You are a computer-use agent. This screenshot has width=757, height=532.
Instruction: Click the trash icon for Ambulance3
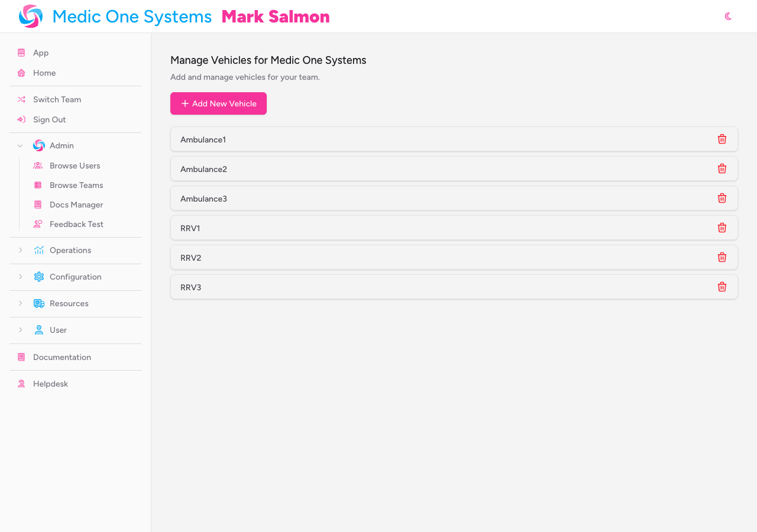722,199
